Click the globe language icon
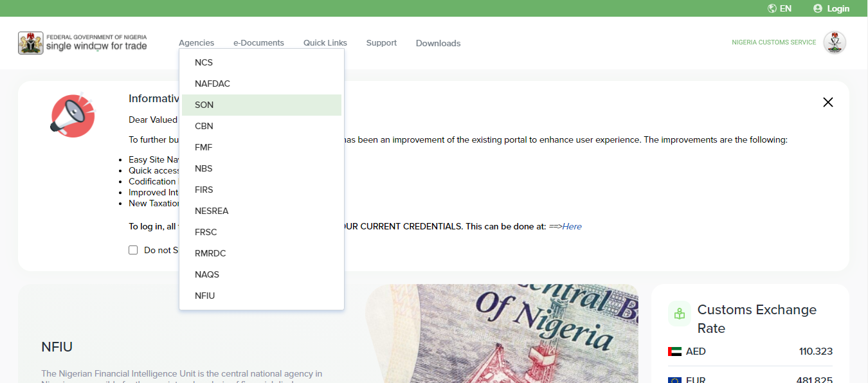 point(772,8)
